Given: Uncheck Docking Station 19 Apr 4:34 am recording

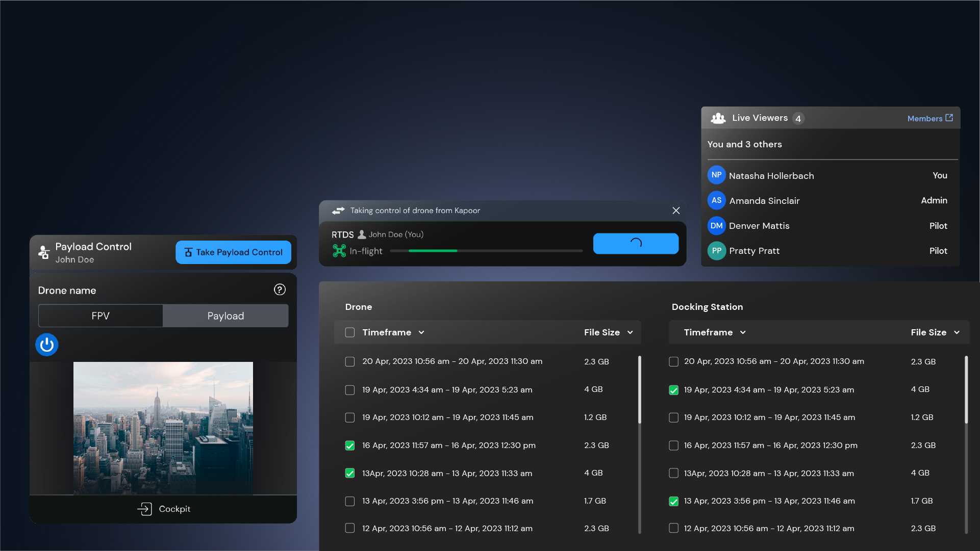Looking at the screenshot, I should click(x=673, y=390).
